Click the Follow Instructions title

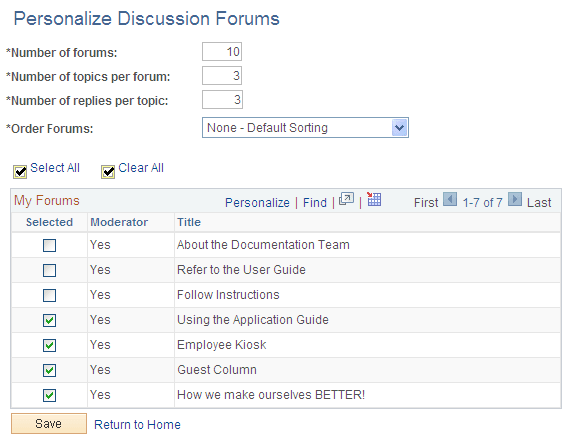tap(228, 295)
